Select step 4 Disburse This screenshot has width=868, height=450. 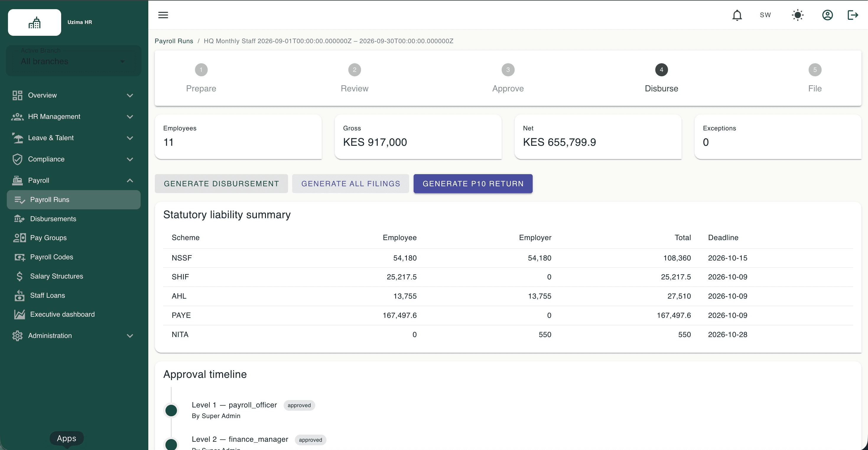point(661,78)
